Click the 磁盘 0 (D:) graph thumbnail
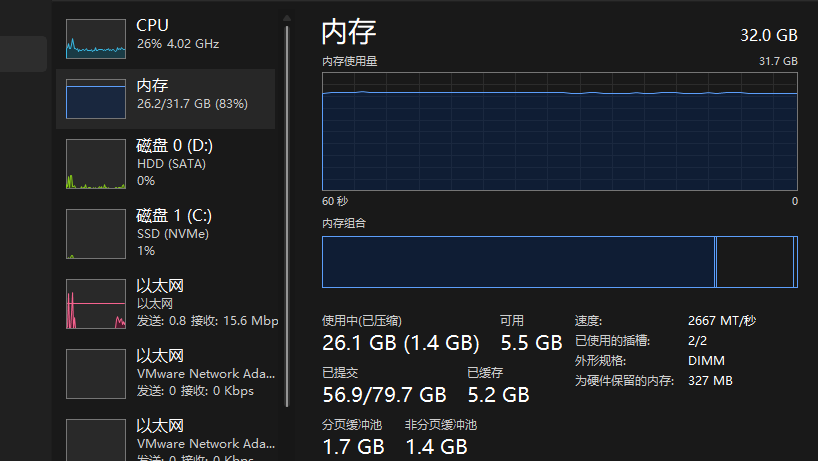818x461 pixels. tap(96, 164)
